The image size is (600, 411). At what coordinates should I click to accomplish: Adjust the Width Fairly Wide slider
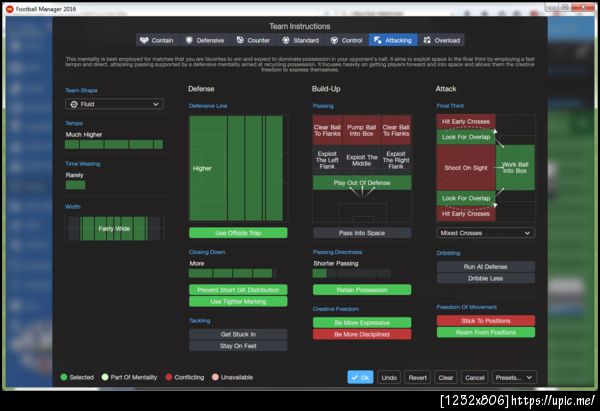pos(114,228)
